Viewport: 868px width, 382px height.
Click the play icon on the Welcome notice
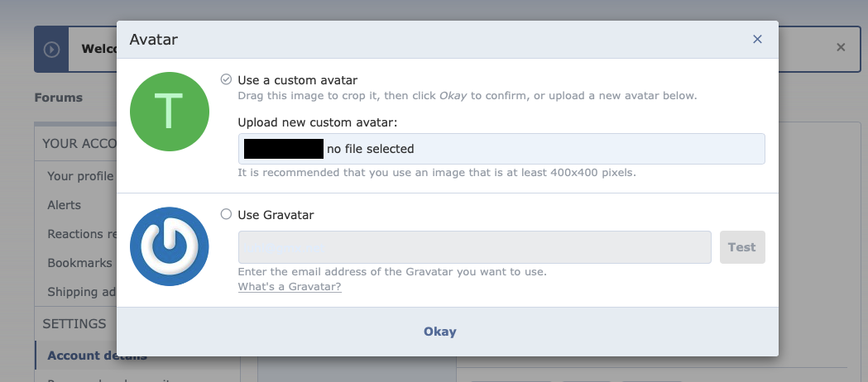pyautogui.click(x=51, y=49)
